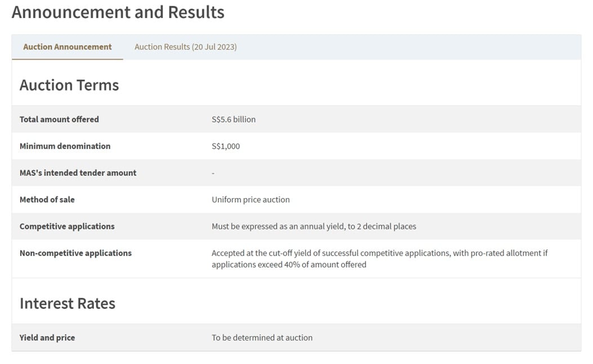The width and height of the screenshot is (593, 364).
Task: Click the Uniform price auction text
Action: (x=251, y=200)
